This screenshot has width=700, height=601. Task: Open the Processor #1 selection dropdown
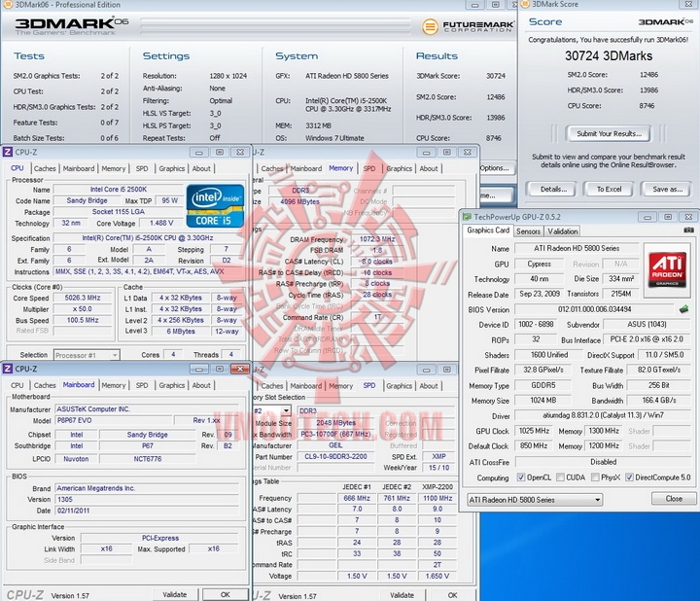point(87,355)
